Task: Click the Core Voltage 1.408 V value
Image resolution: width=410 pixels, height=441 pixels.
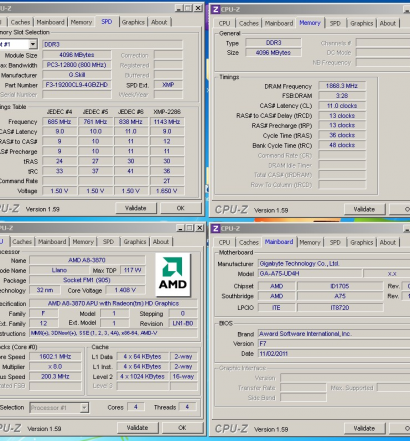Action: click(125, 290)
